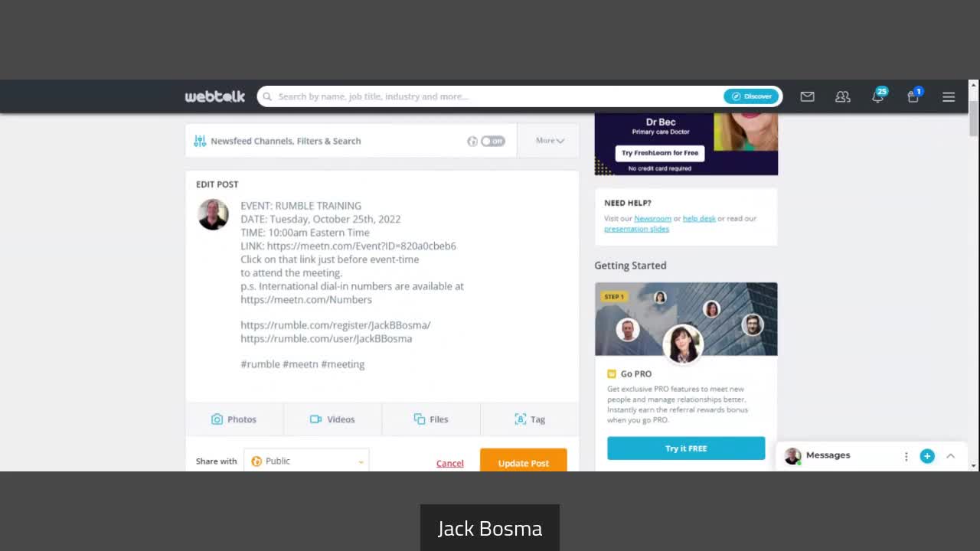Viewport: 980px width, 551px height.
Task: Click Newsfeed Channels, Filters & Search label
Action: 286,141
